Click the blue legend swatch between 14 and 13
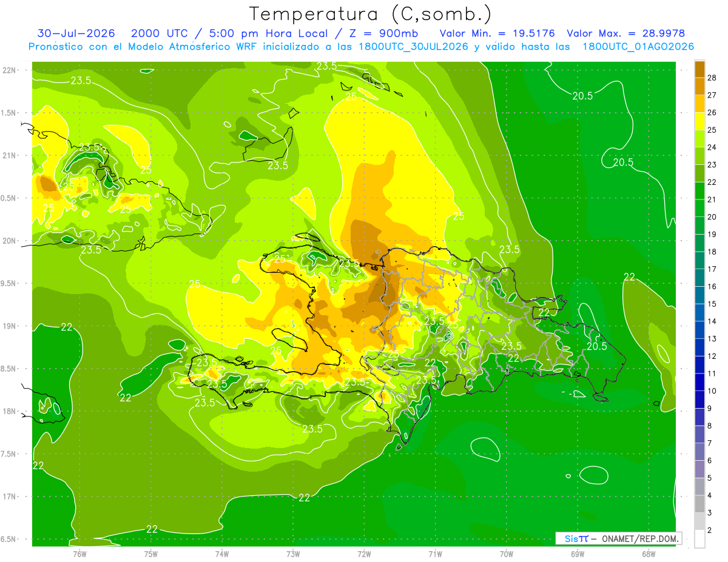The height and width of the screenshot is (562, 728). [x=699, y=330]
